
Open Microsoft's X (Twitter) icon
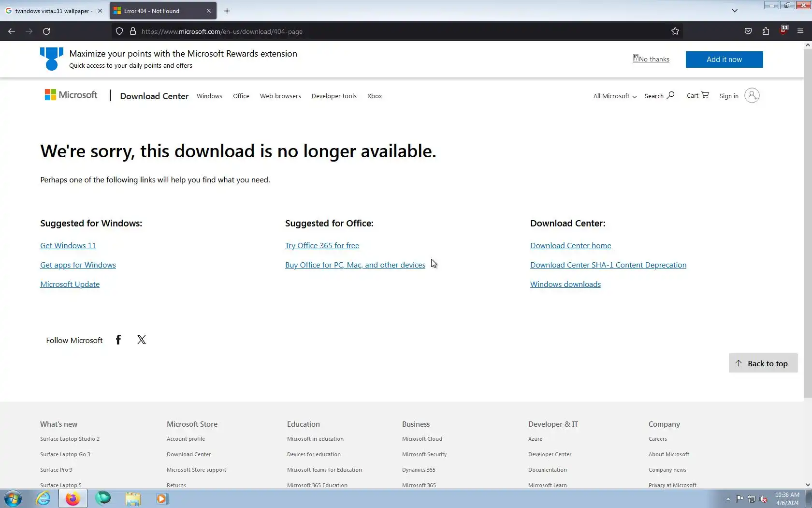click(142, 340)
